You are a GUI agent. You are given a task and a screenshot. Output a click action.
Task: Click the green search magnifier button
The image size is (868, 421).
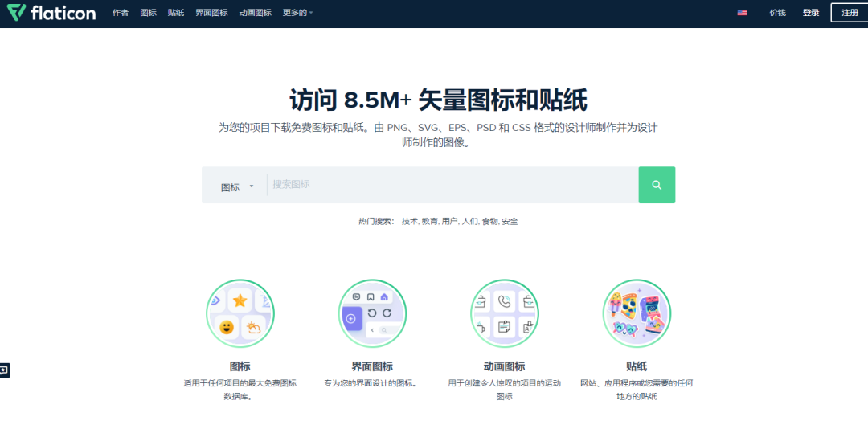point(657,185)
